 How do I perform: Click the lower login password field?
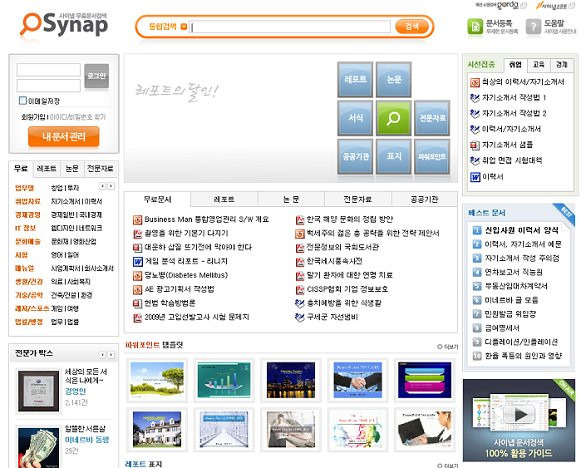click(x=49, y=86)
